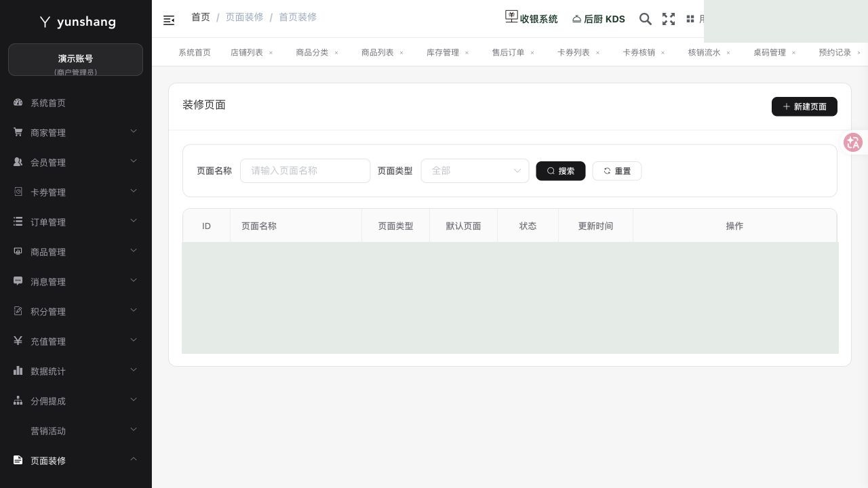Click the 系统首页 dashboard icon in sidebar
This screenshot has height=488, width=868.
(x=18, y=102)
